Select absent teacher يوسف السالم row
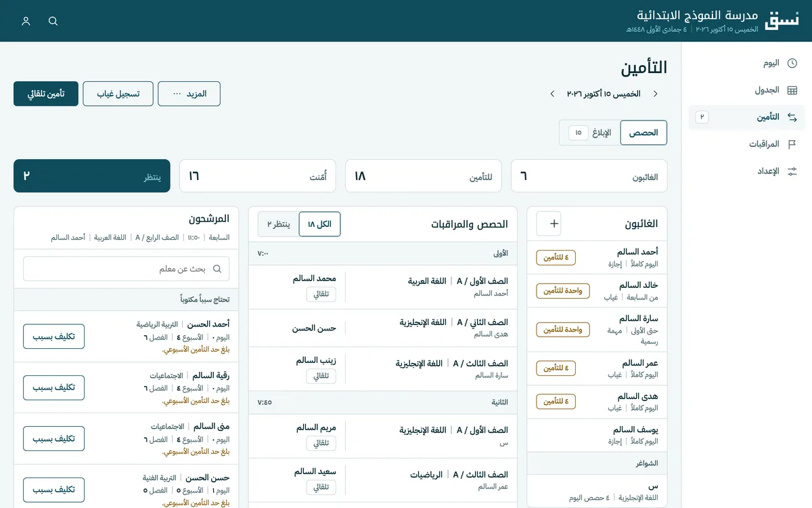The height and width of the screenshot is (508, 812). [597, 436]
